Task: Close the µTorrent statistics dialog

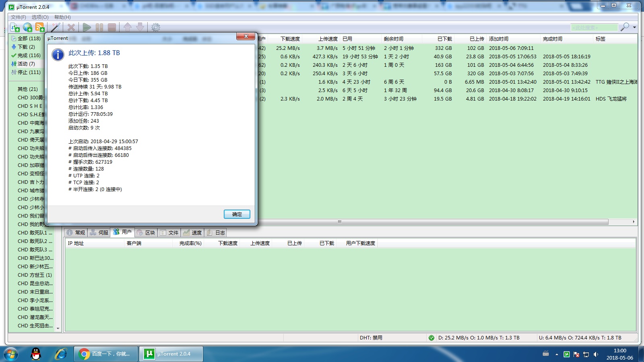Action: [246, 37]
